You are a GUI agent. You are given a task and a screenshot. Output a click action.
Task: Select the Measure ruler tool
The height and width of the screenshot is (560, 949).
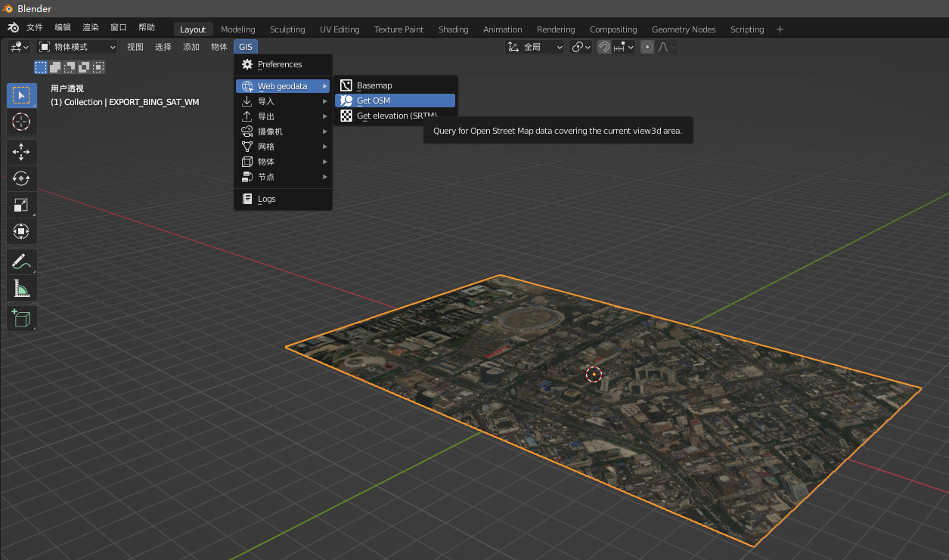(x=21, y=288)
